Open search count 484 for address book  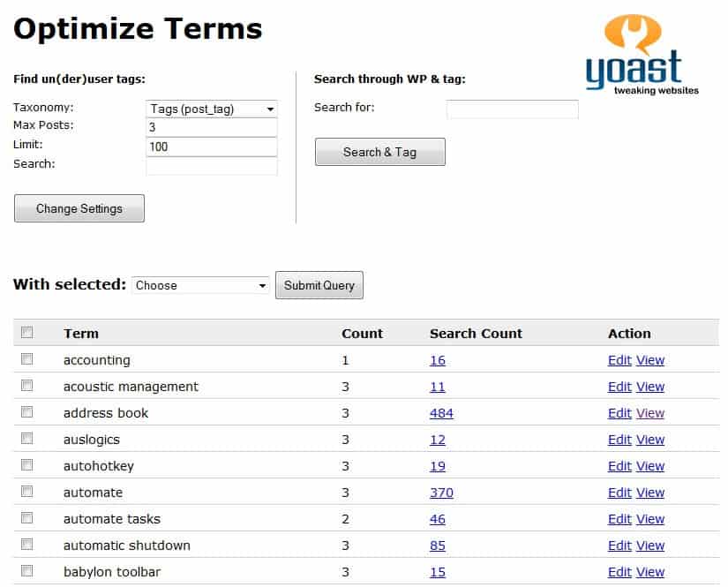[x=441, y=412]
